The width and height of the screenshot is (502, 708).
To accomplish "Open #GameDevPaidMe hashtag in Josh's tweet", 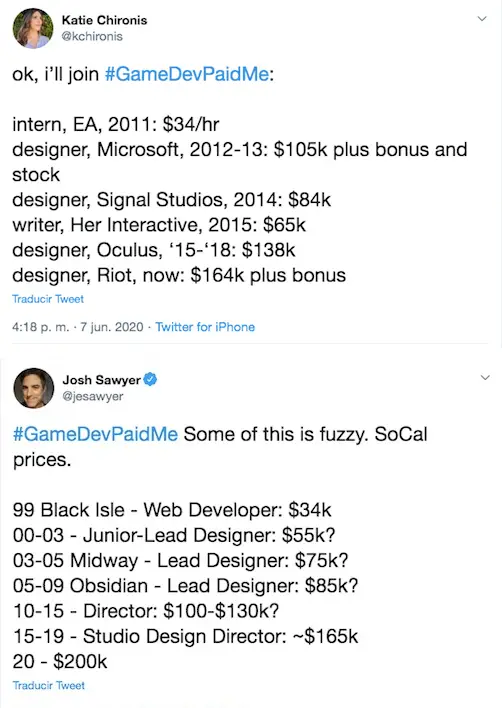I will (95, 434).
